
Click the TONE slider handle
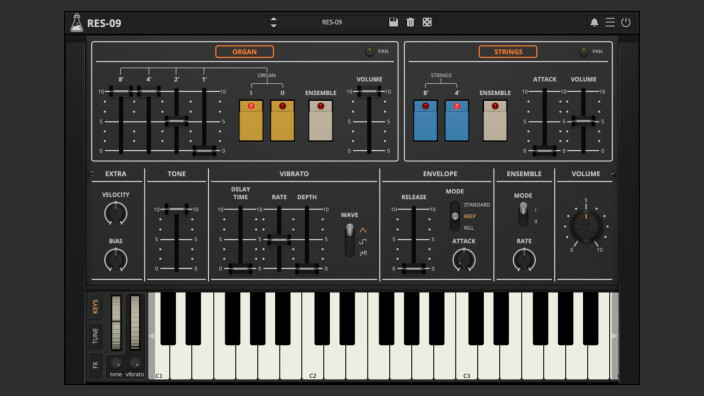[x=176, y=209]
